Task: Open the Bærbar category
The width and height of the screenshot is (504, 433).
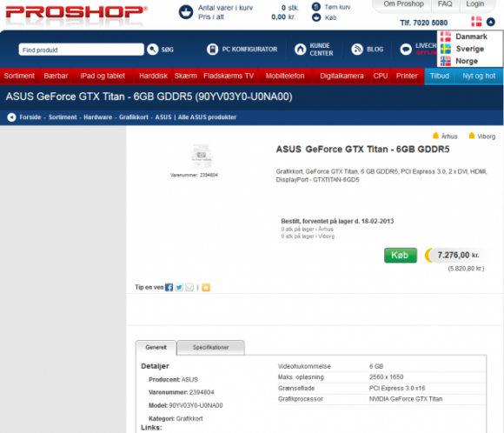Action: [56, 76]
